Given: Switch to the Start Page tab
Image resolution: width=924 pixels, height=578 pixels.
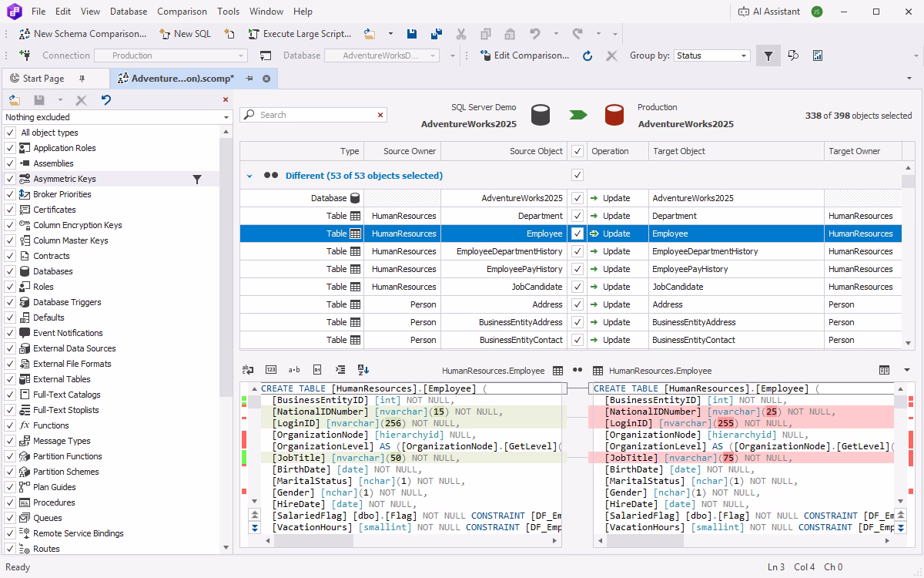Looking at the screenshot, I should point(43,79).
